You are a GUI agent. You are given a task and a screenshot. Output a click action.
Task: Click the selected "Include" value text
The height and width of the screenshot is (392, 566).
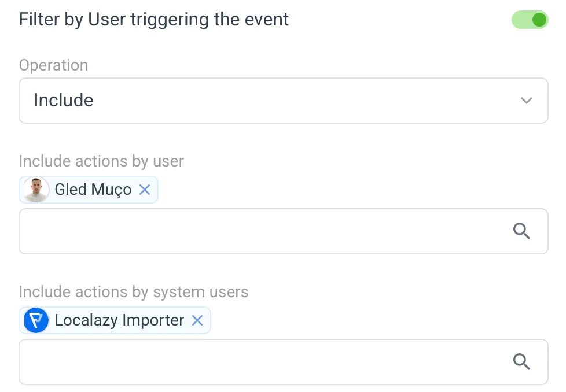pyautogui.click(x=64, y=101)
